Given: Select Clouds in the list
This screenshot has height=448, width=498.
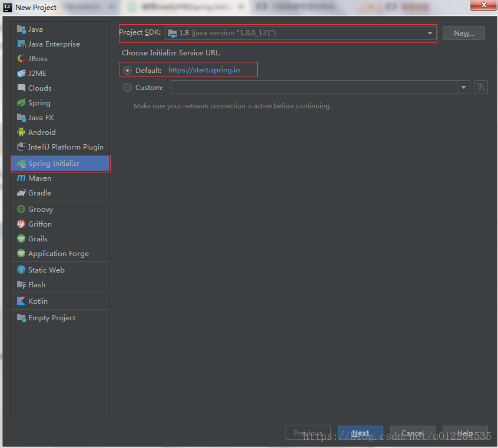Looking at the screenshot, I should click(x=60, y=88).
